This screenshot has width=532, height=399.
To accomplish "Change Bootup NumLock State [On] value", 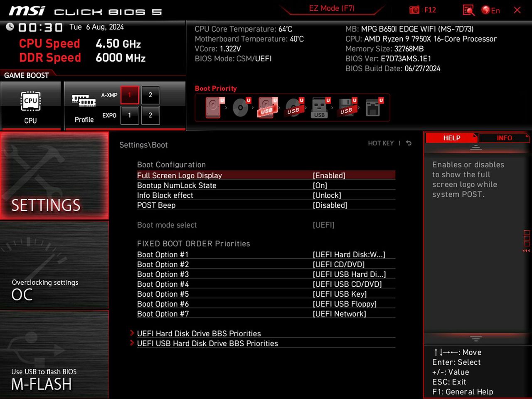I will (x=320, y=185).
